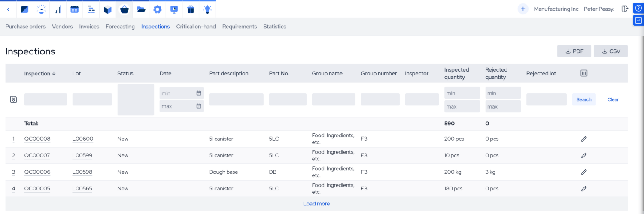Screen dimensions: 644x214
Task: Open the Status filter dropdown
Action: 136,99
